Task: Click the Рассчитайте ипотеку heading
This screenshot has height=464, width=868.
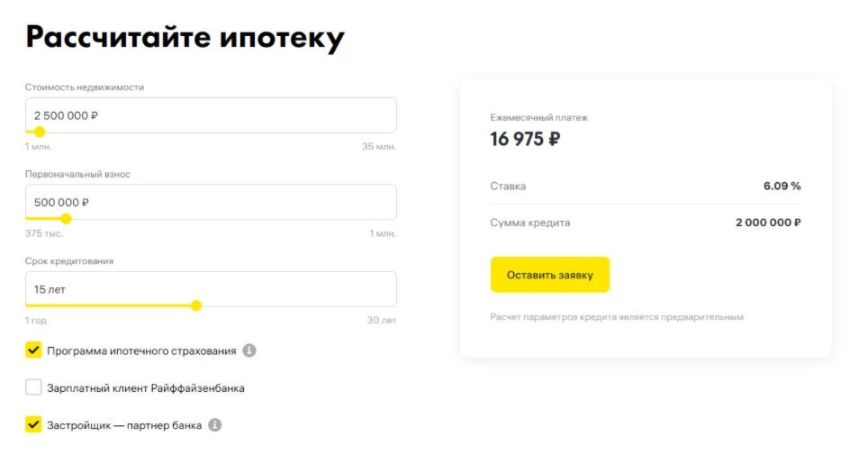Action: point(185,37)
